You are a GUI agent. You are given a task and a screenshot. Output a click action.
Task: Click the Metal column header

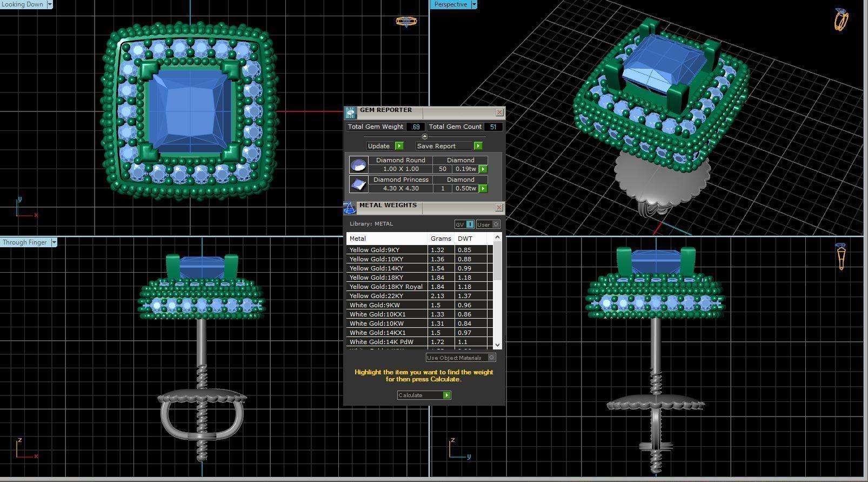coord(387,239)
